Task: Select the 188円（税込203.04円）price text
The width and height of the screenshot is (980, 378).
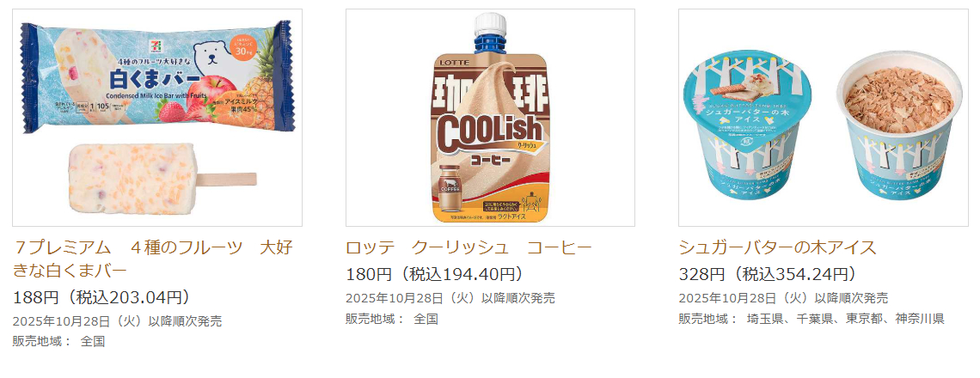Action: tap(101, 298)
